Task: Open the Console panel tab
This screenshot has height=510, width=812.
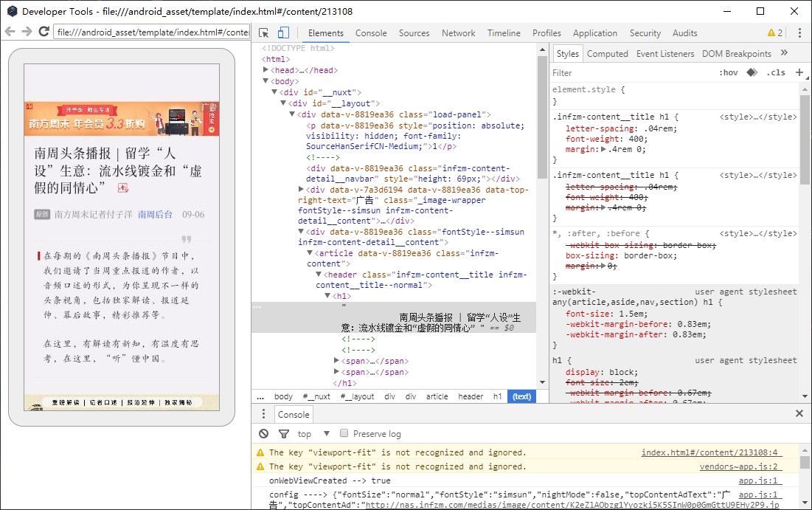Action: [371, 32]
